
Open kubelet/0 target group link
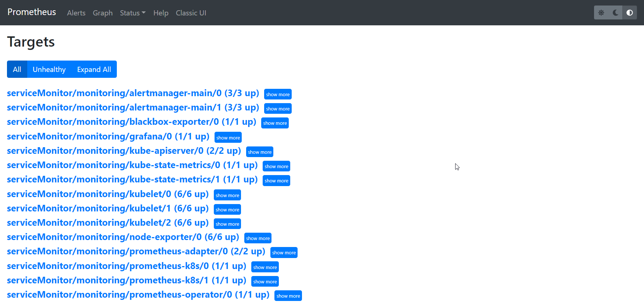108,194
